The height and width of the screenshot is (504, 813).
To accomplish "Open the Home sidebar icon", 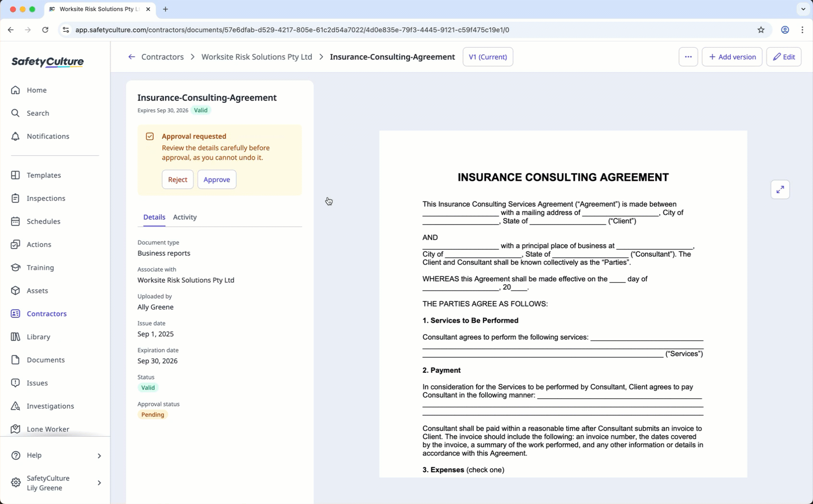I will (x=15, y=90).
